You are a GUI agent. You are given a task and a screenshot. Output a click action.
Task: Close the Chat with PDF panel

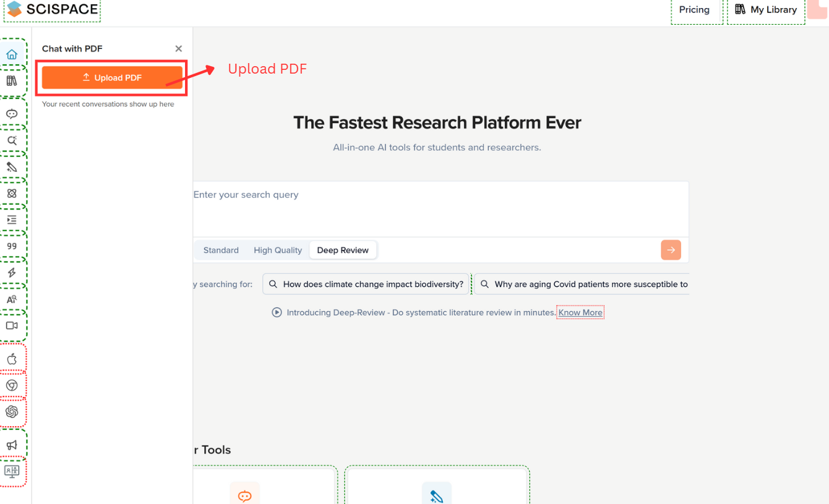pyautogui.click(x=178, y=49)
